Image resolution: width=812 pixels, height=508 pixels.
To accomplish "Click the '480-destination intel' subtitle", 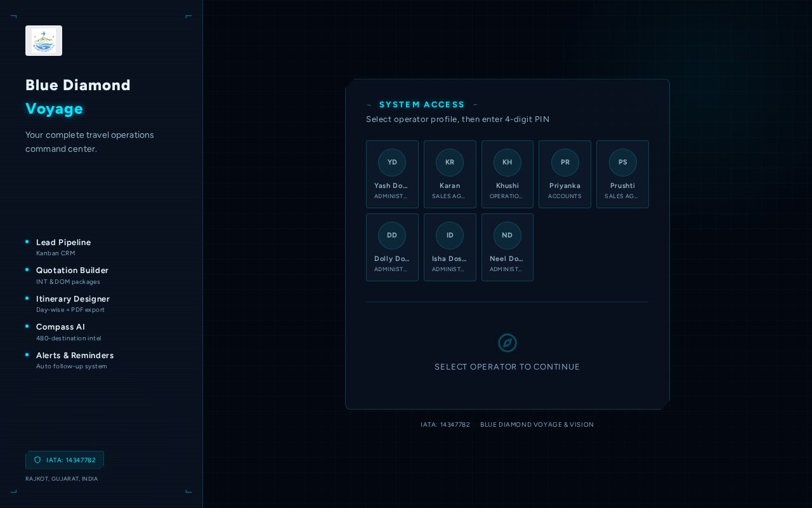I will coord(69,338).
